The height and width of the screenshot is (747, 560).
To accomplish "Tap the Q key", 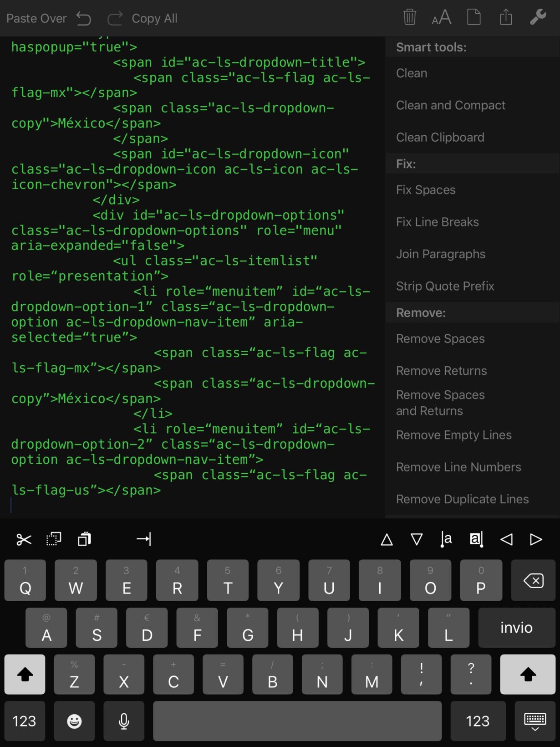I will click(25, 580).
